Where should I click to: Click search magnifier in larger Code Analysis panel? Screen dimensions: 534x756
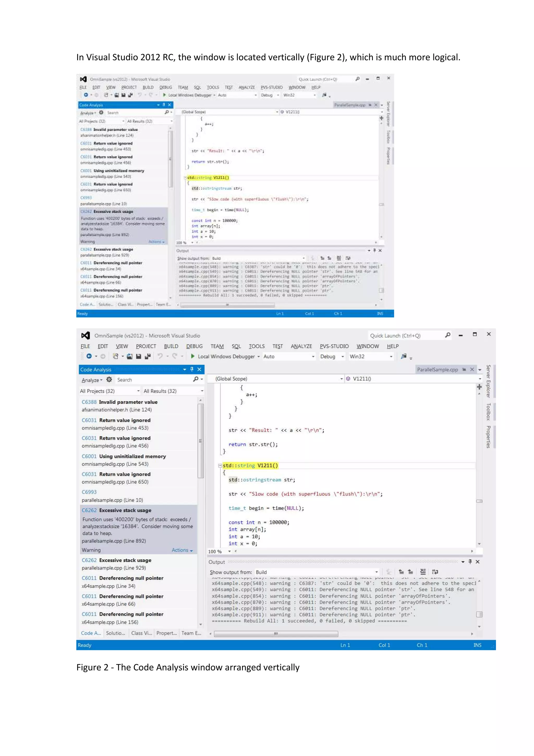(196, 379)
